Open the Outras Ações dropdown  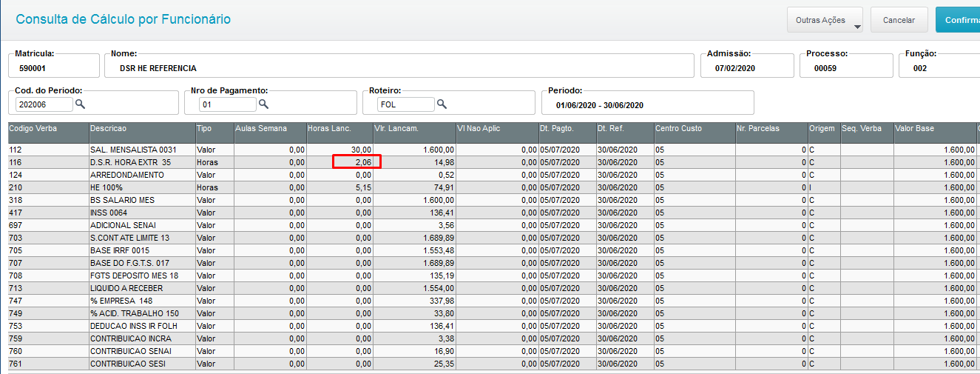[x=825, y=20]
